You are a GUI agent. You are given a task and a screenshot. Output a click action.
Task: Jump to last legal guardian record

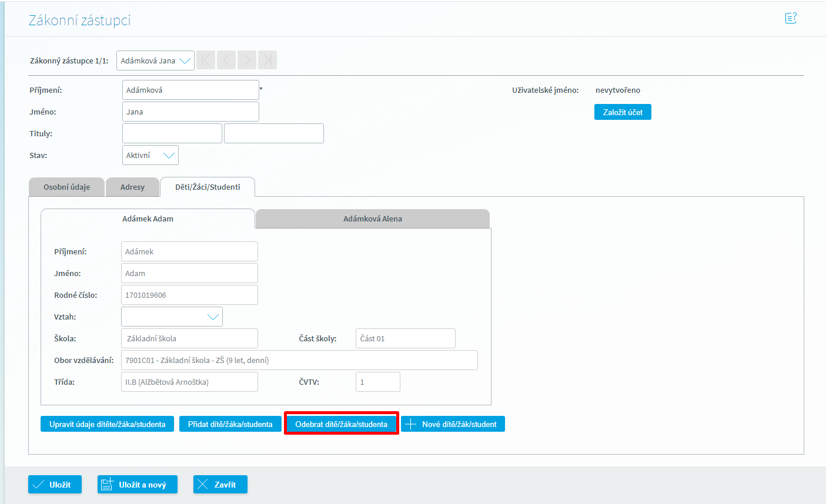(267, 60)
